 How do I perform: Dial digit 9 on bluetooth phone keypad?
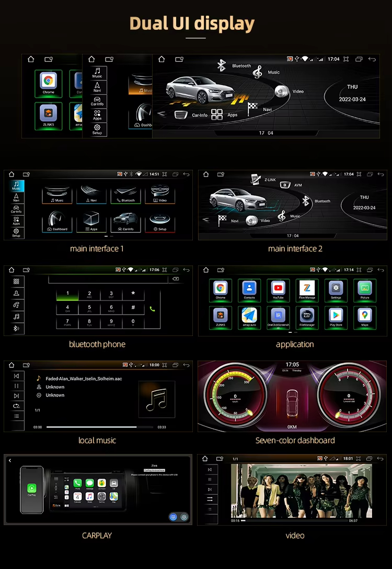111,322
